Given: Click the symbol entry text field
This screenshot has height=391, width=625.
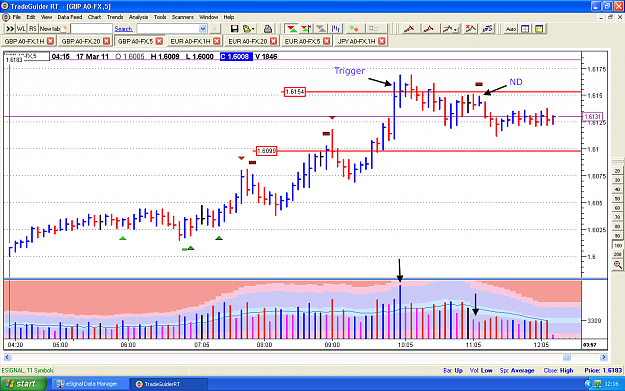Looking at the screenshot, I should (x=91, y=29).
